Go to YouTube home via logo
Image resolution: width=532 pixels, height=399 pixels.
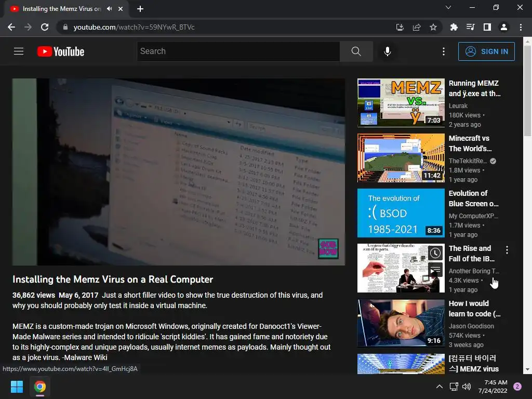61,51
